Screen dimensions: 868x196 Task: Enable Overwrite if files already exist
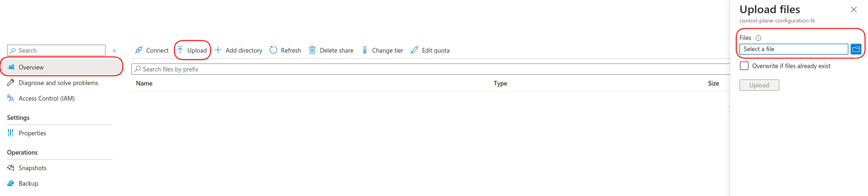coord(744,66)
